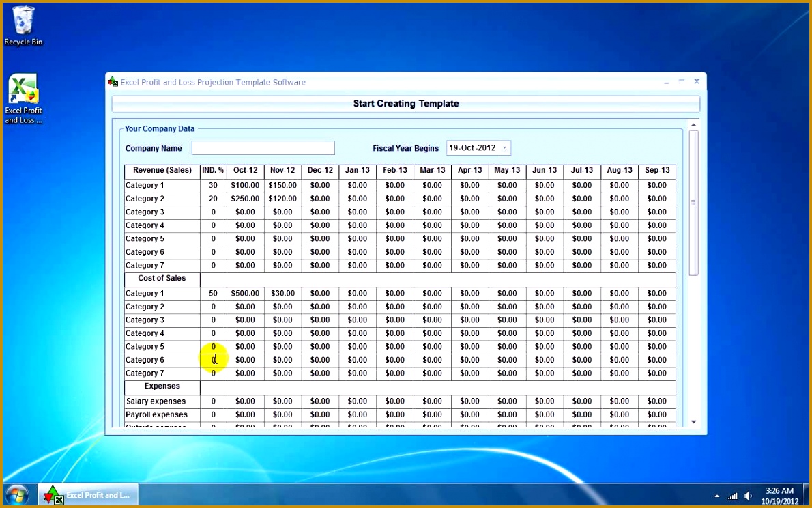Show hidden tray icons arrow
Image resolution: width=812 pixels, height=508 pixels.
716,496
